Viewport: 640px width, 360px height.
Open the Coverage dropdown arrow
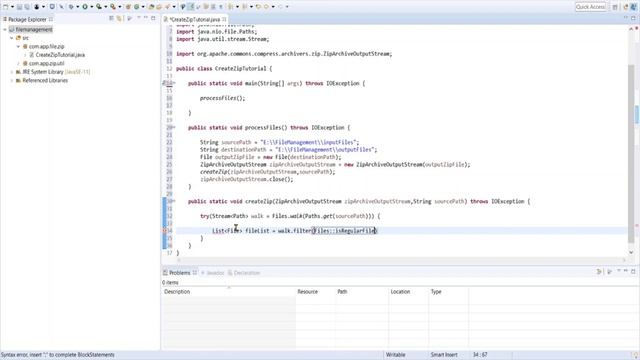tap(105, 7)
